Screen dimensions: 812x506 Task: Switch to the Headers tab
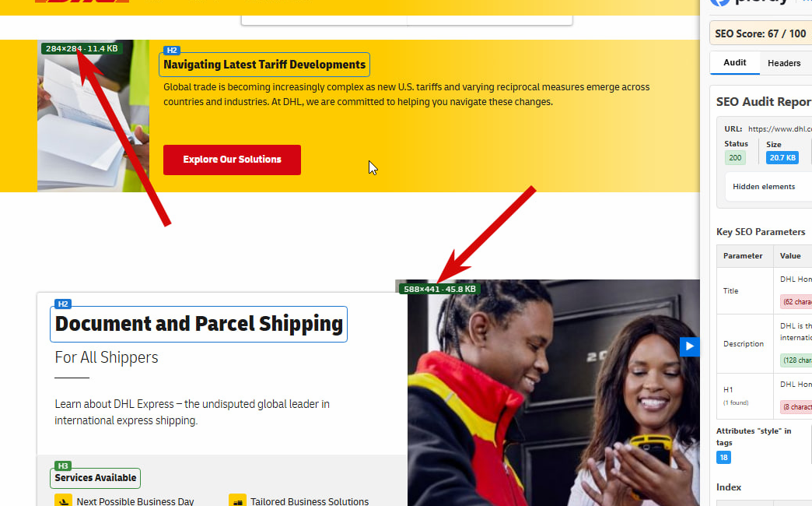[x=783, y=63]
